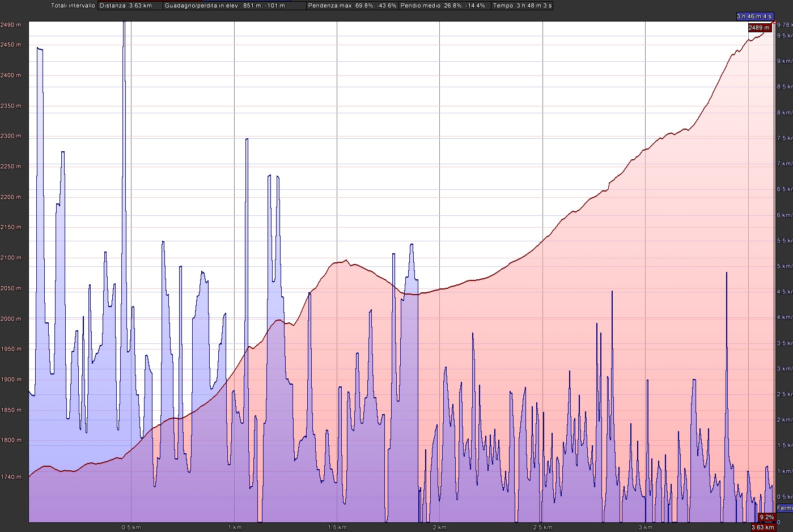Click the '2000 m' elevation axis label
793x532 pixels.
tap(11, 319)
